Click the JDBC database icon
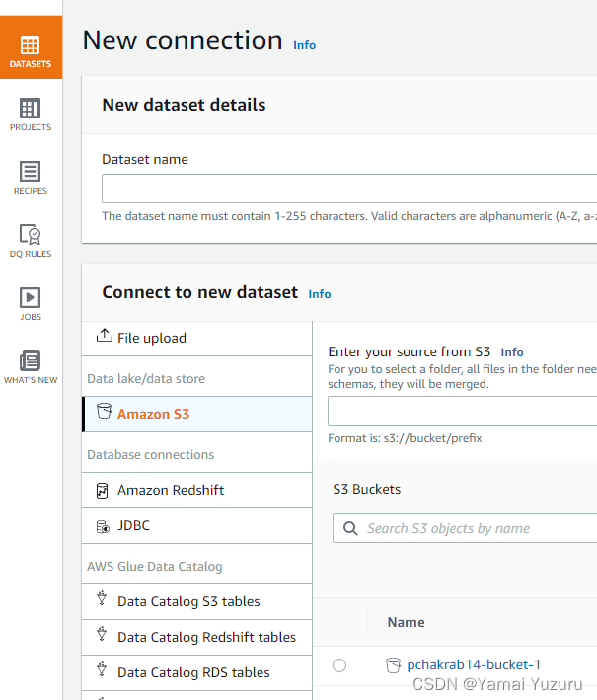This screenshot has width=597, height=700. pyautogui.click(x=103, y=527)
